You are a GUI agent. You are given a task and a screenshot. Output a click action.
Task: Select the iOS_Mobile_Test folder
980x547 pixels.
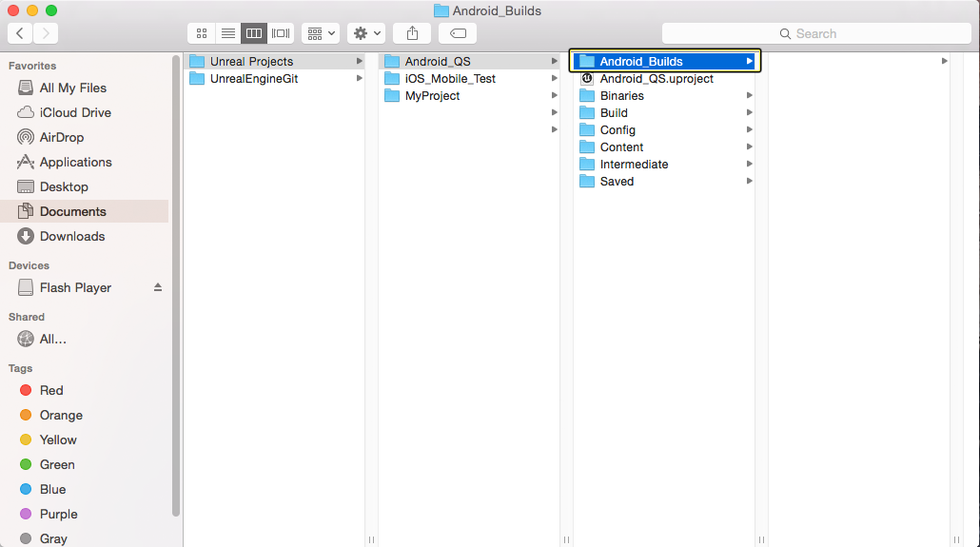[470, 79]
